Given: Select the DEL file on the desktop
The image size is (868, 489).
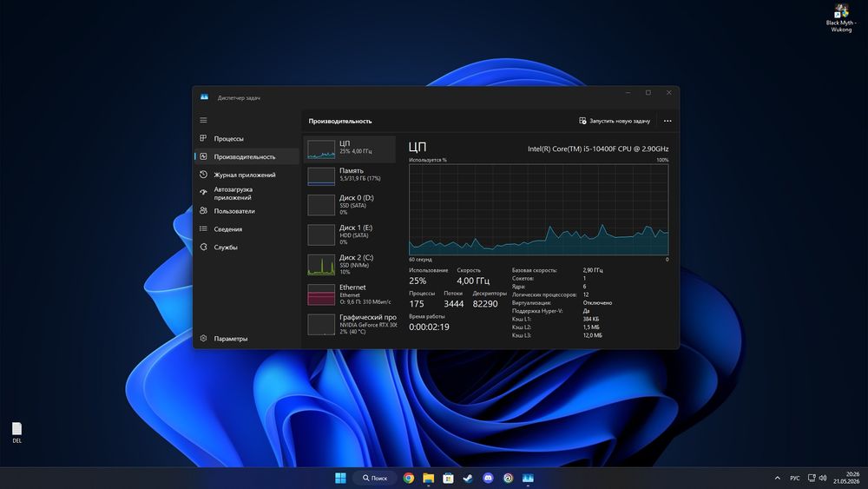Looking at the screenshot, I should click(17, 433).
